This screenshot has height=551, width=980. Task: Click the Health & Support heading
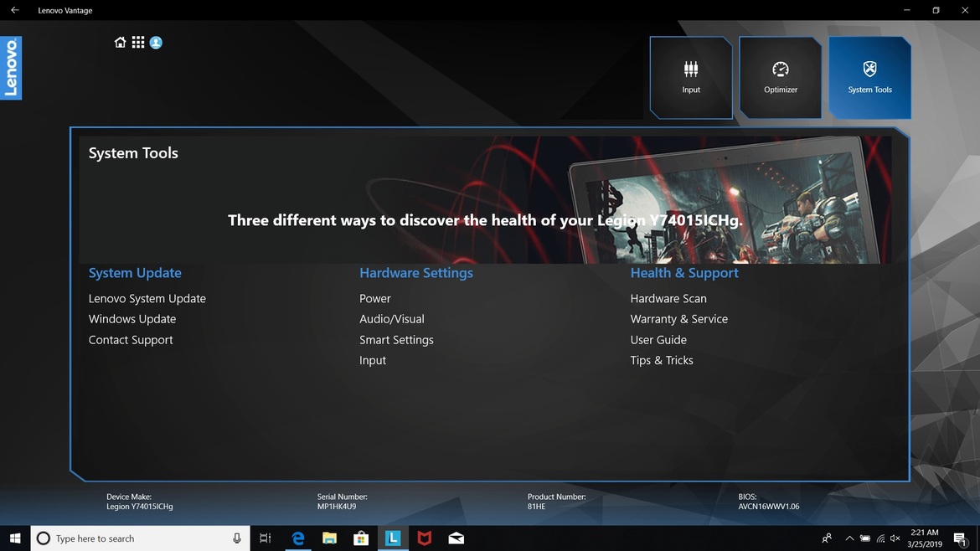(683, 273)
